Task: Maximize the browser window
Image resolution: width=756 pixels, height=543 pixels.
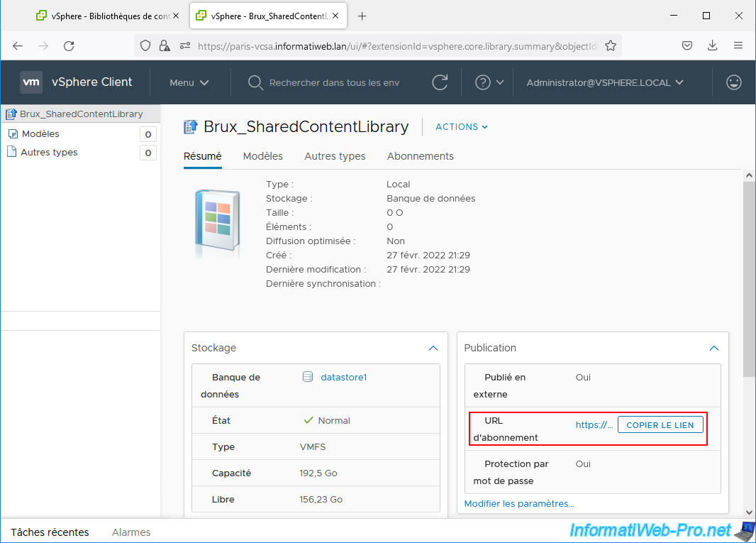Action: (x=706, y=16)
